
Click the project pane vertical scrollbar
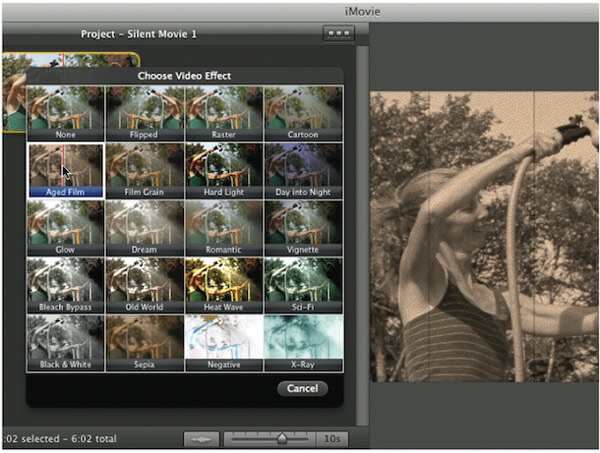point(362,235)
